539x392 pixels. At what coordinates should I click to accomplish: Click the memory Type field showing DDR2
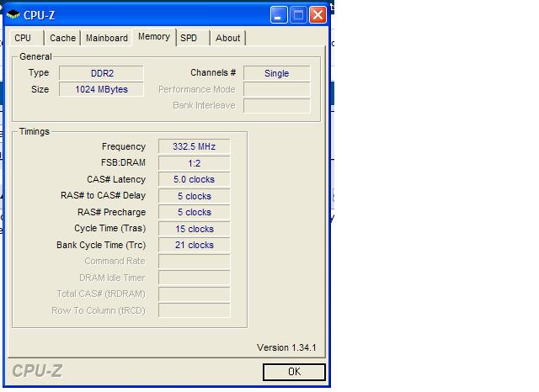pos(101,73)
